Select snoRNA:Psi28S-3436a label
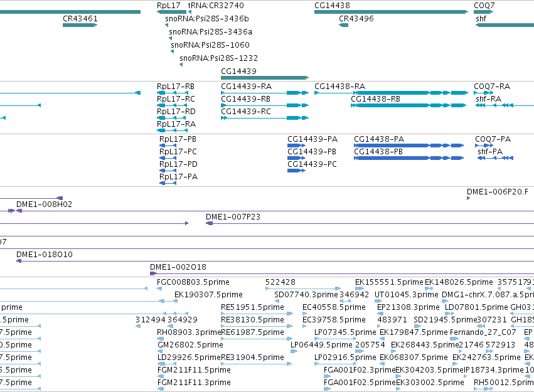Screen dimensions: 534x392 click(210, 32)
